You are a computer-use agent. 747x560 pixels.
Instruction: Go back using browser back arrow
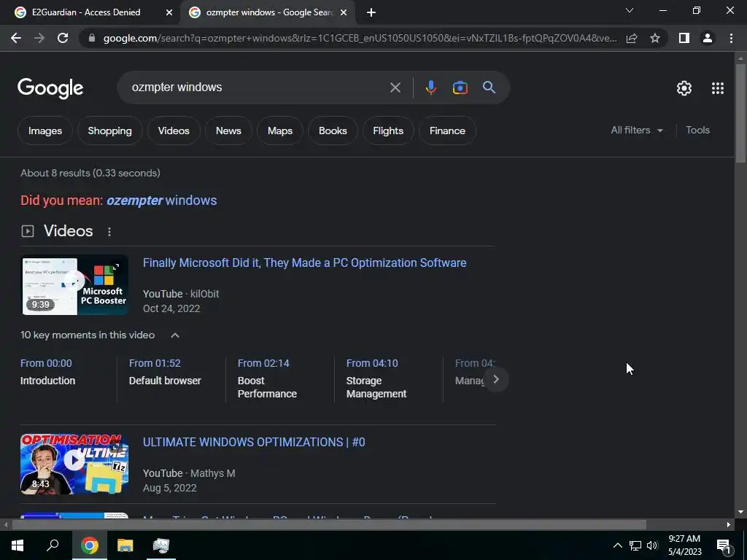[16, 38]
